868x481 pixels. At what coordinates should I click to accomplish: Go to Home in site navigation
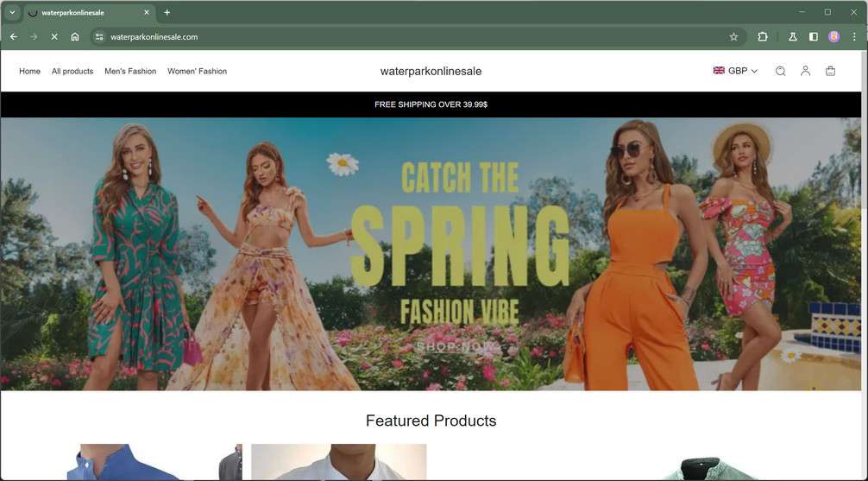click(29, 71)
